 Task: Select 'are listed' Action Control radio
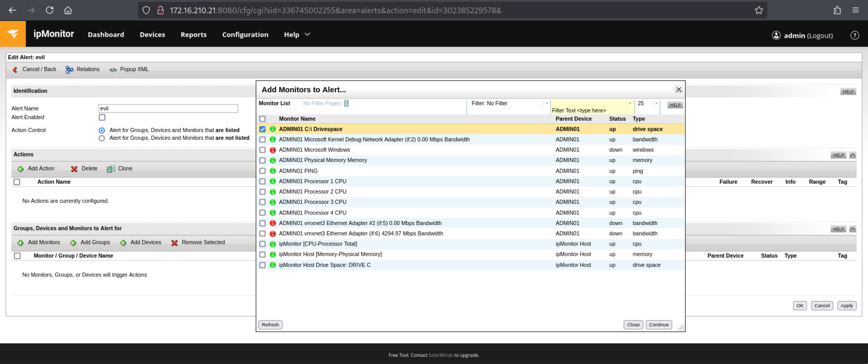click(102, 130)
